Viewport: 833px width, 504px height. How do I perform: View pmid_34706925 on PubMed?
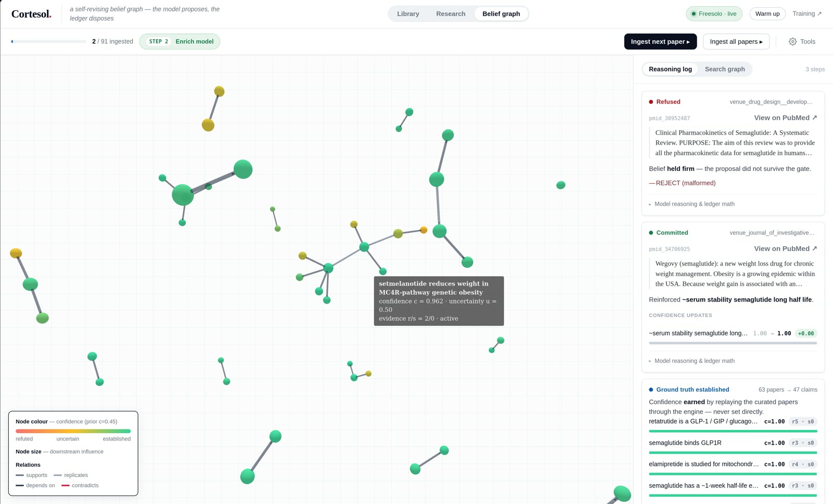(785, 248)
